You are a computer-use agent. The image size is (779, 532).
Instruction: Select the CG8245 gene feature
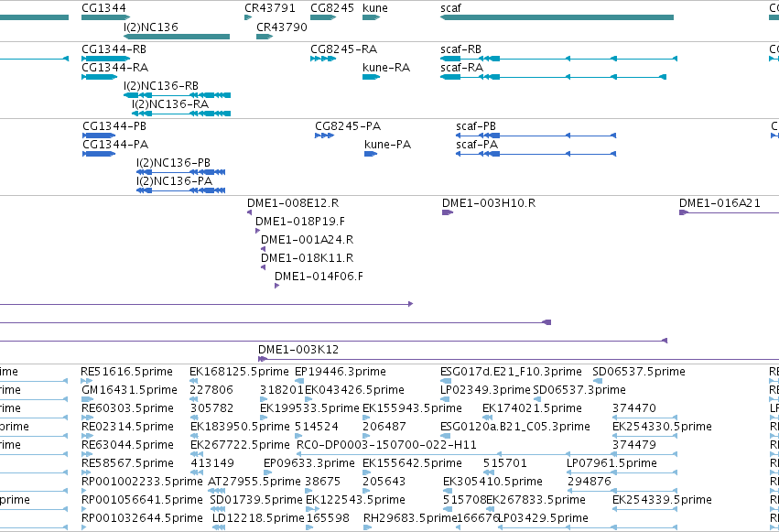[x=323, y=17]
